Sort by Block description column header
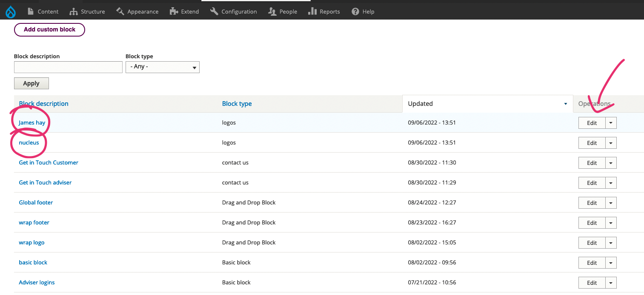Screen dimensions: 644x295 44,104
